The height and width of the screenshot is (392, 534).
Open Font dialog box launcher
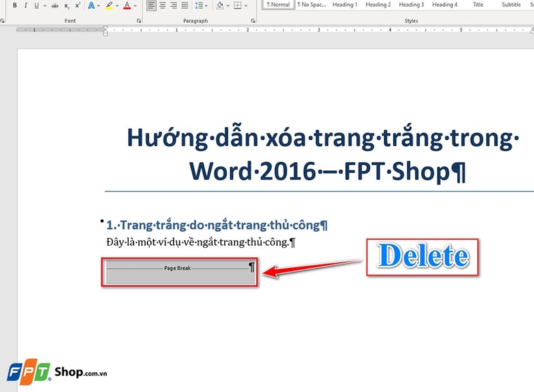click(x=139, y=21)
